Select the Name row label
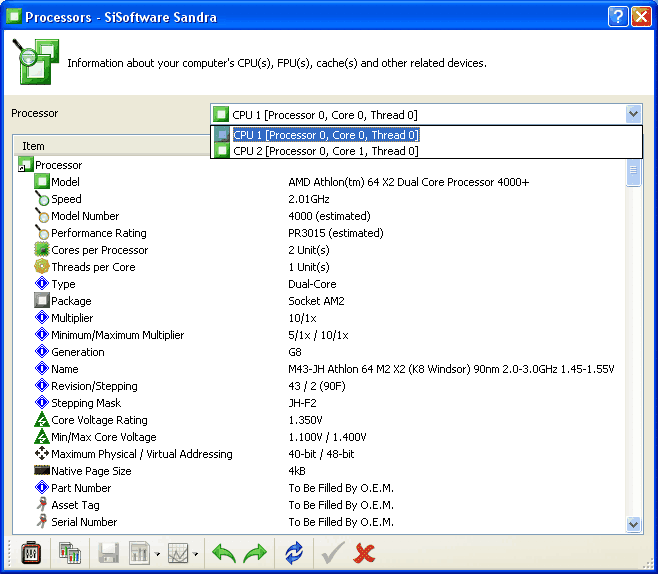The height and width of the screenshot is (574, 658). 65,369
